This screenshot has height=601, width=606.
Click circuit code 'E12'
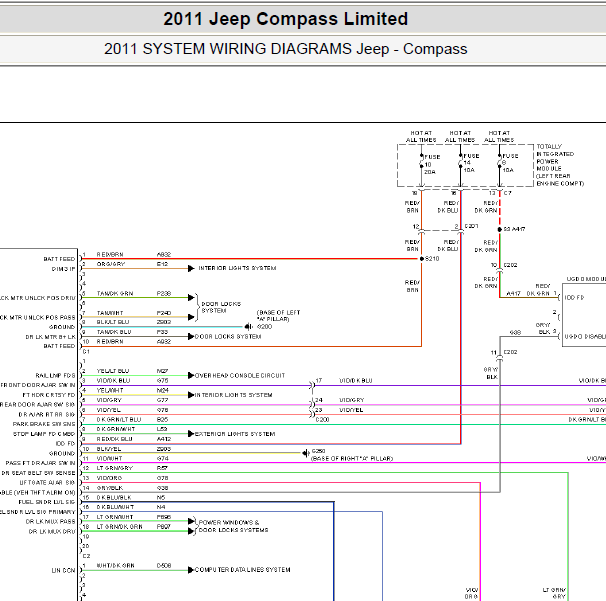tap(162, 264)
